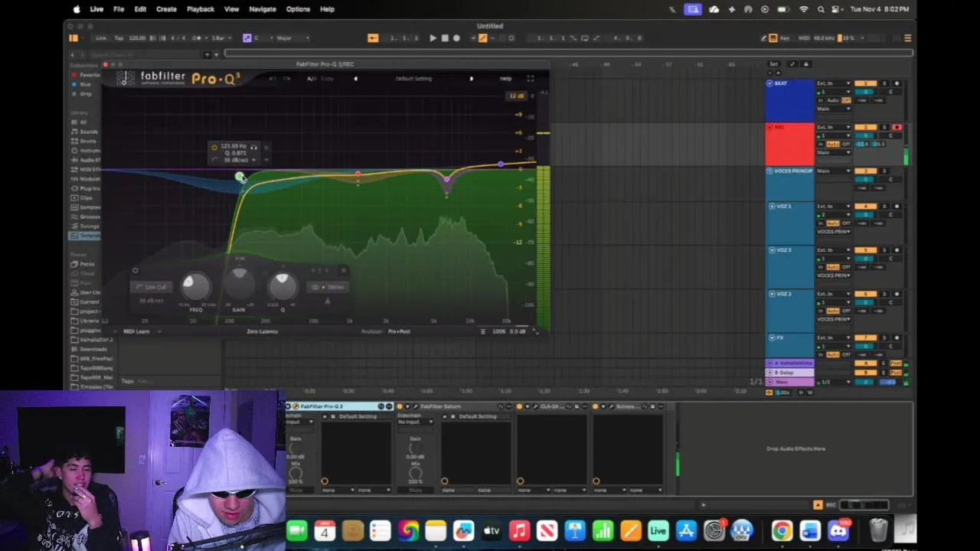Viewport: 980px width, 551px height.
Task: Open the Default Setting preset menu in Pro-Q 3
Action: [x=413, y=79]
